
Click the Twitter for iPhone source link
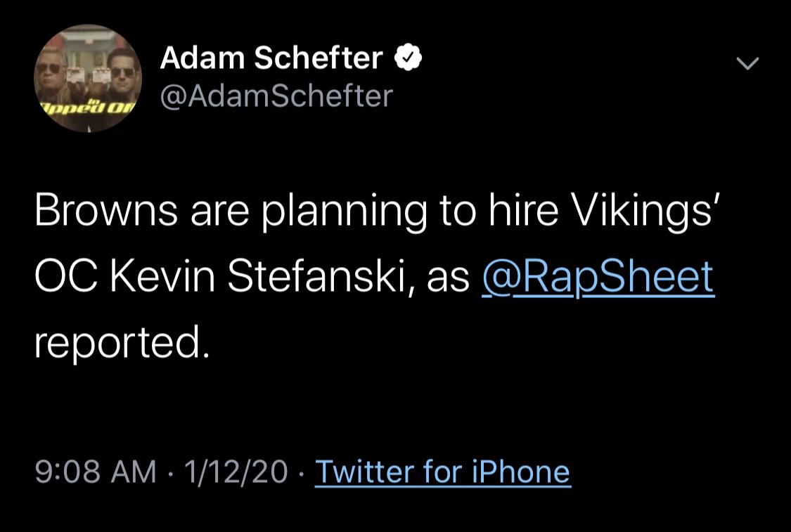tap(442, 472)
